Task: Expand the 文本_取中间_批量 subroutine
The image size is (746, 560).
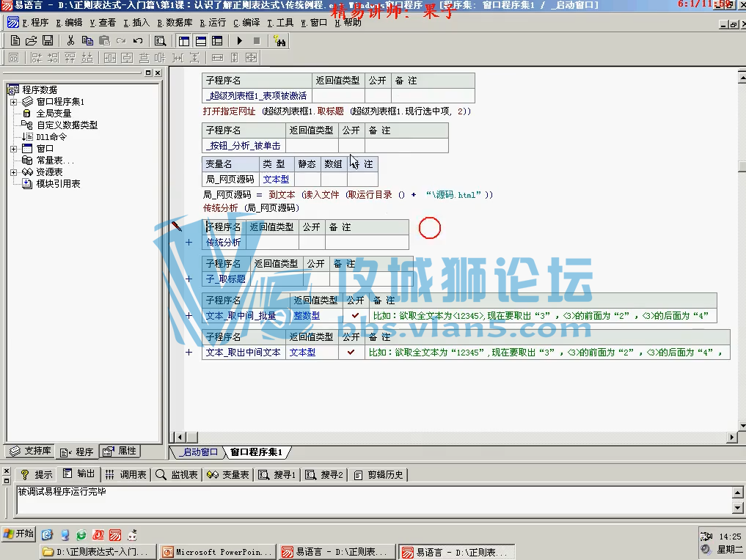Action: coord(189,316)
